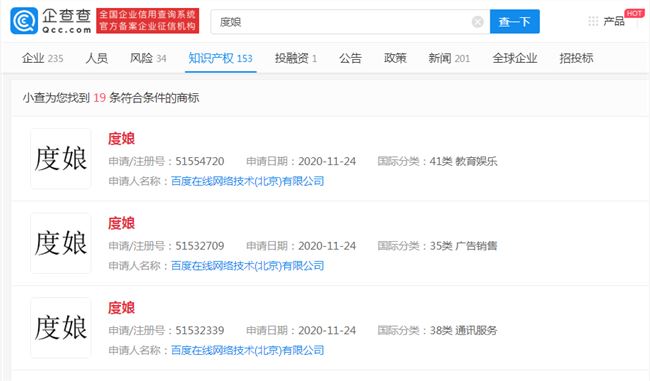Image resolution: width=650 pixels, height=381 pixels.
Task: Select registration number 51532709 text
Action: 200,246
